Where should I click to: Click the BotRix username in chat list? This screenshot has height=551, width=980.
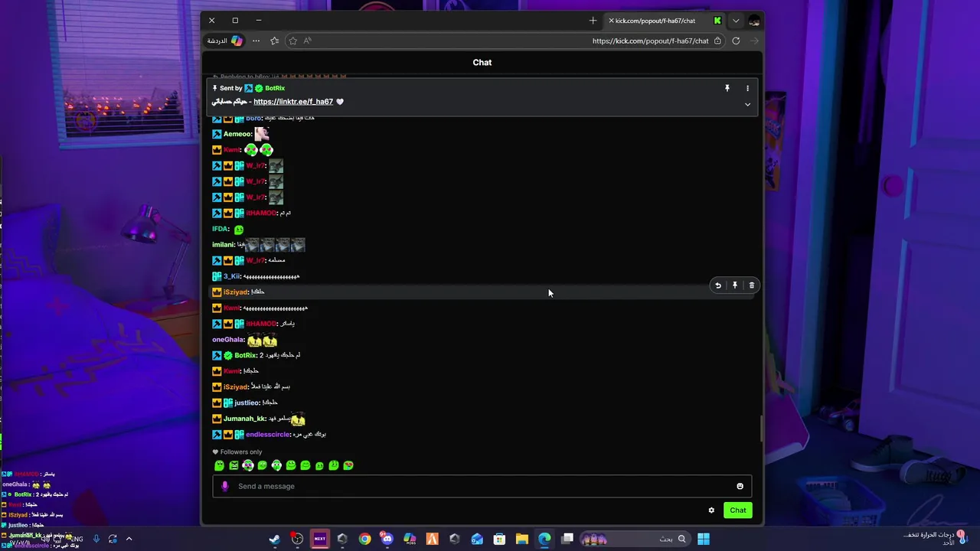coord(246,355)
